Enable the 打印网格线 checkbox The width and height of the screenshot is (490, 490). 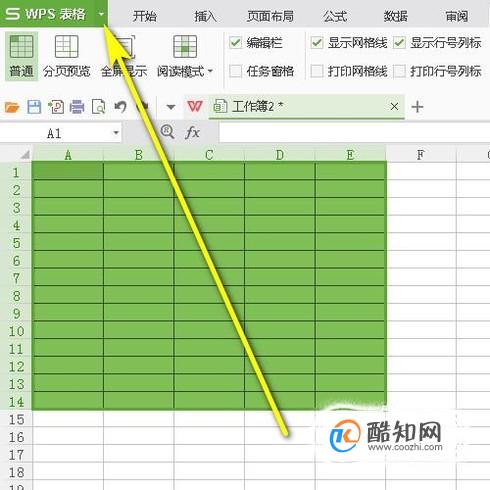coord(317,71)
